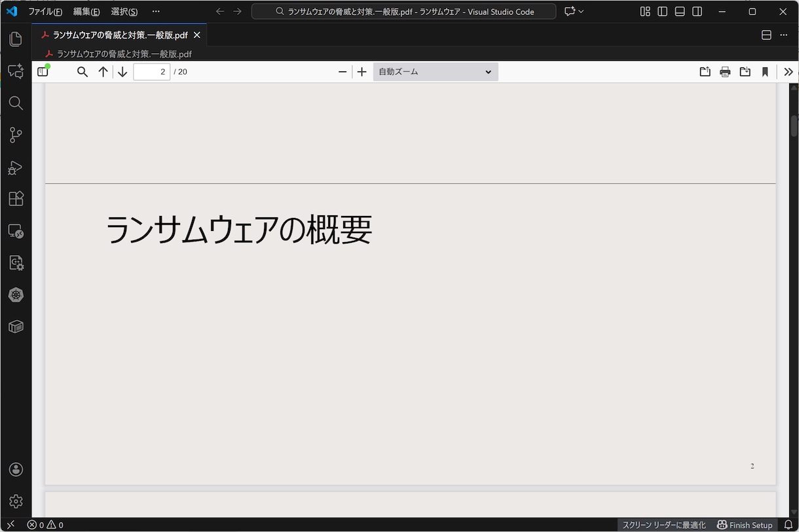Screen dimensions: 799x532
Task: Zoom out the PDF
Action: (x=343, y=72)
